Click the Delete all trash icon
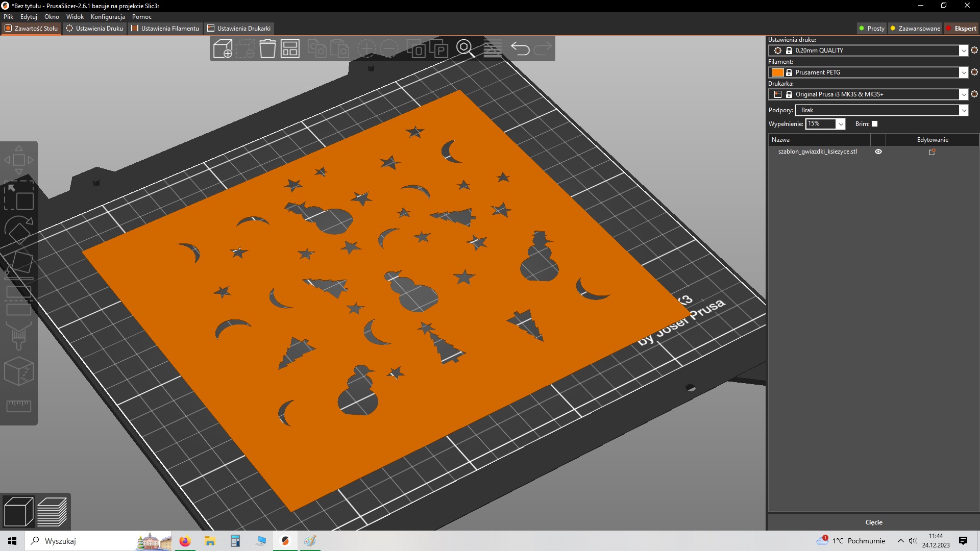 coord(267,49)
